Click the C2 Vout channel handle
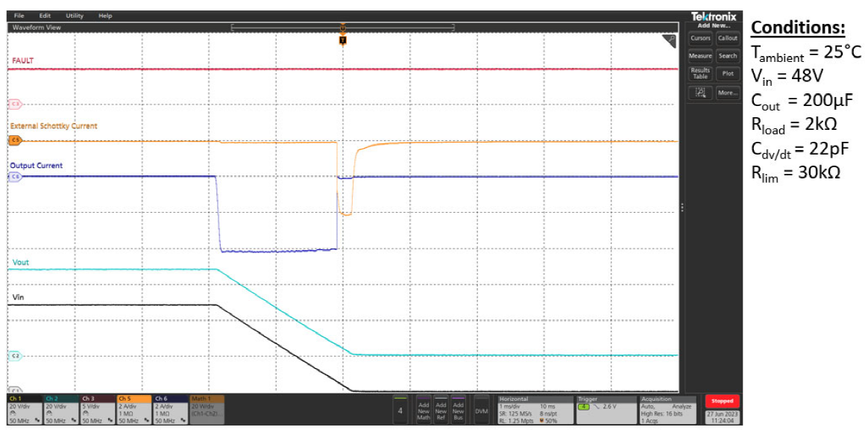Screen dimensions: 868x430 [x=14, y=355]
